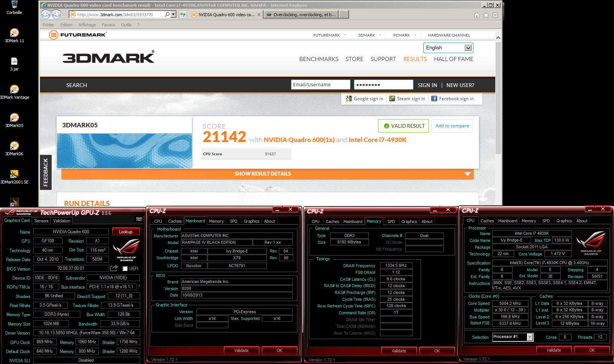Viewport: 614px width, 364px height.
Task: Expand the FUTUREMARK top menu
Action: click(345, 35)
